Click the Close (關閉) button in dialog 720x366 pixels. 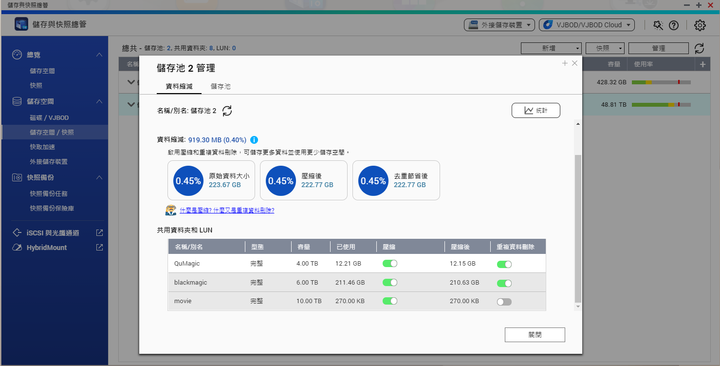coord(535,335)
